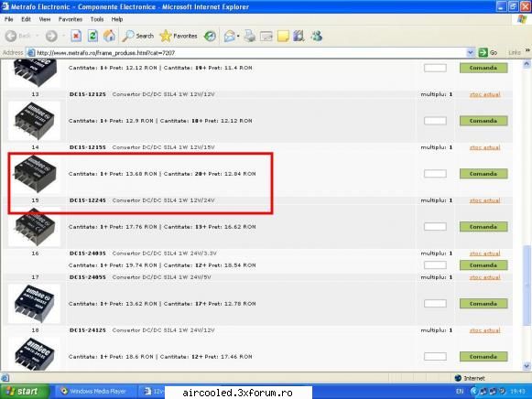Expand the Links toolbar chevron
532x399 pixels.
tap(527, 50)
